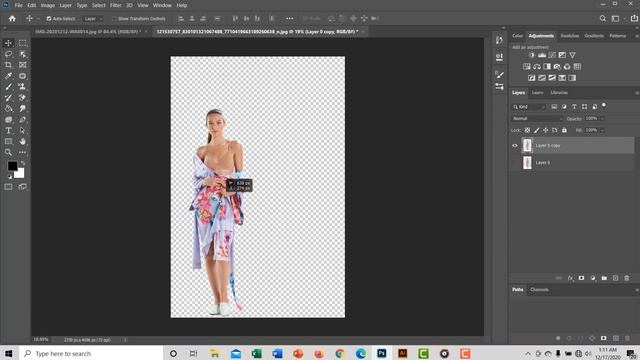The height and width of the screenshot is (360, 640).
Task: Toggle lock image pixels brush icon
Action: [536, 130]
